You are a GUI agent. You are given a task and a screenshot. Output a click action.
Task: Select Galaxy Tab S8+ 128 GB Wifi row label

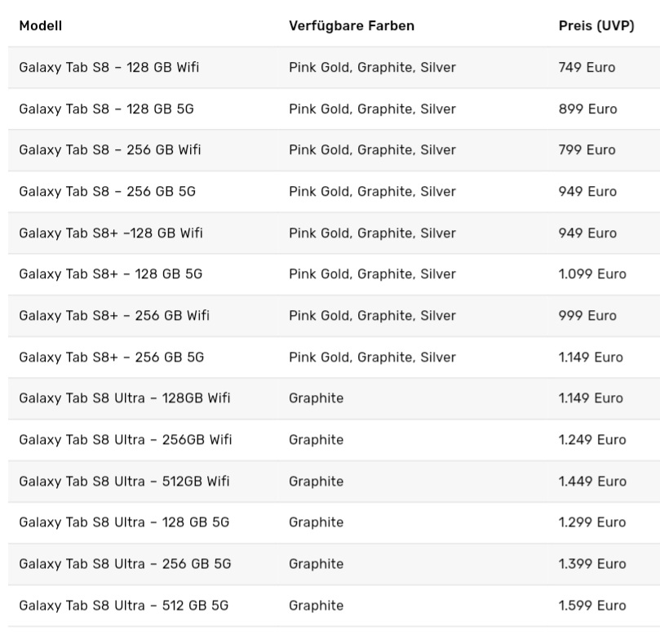pyautogui.click(x=111, y=233)
